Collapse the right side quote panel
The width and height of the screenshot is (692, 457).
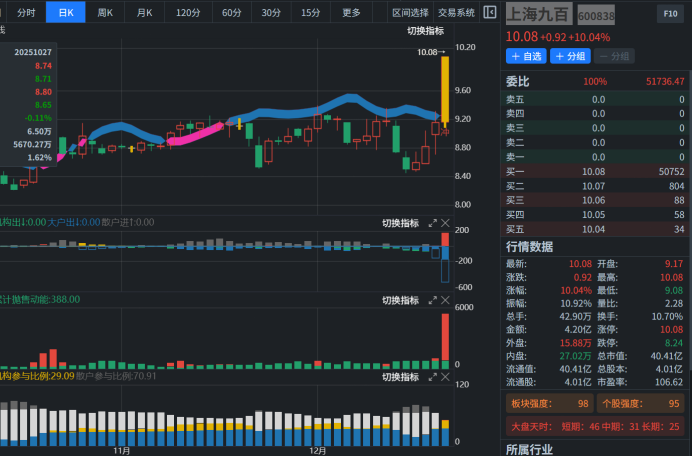click(x=489, y=13)
